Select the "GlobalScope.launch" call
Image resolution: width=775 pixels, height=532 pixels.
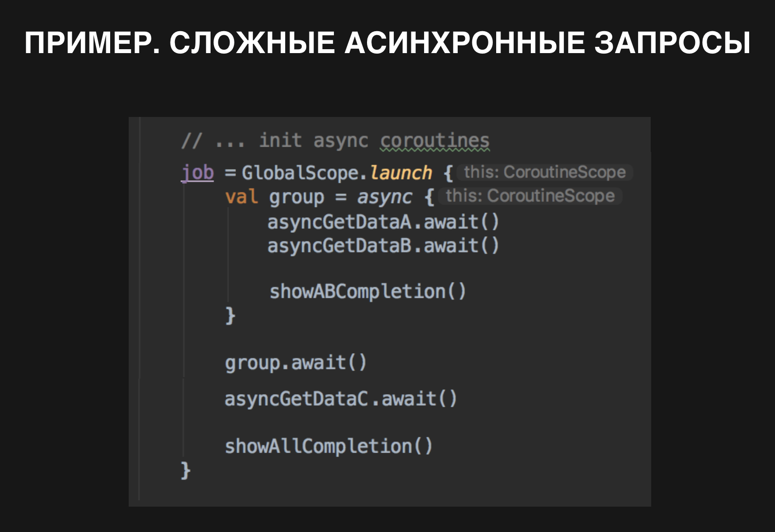coord(337,172)
